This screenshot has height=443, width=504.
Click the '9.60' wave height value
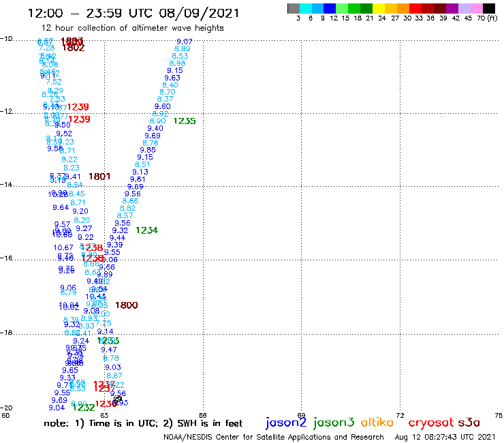pos(162,106)
